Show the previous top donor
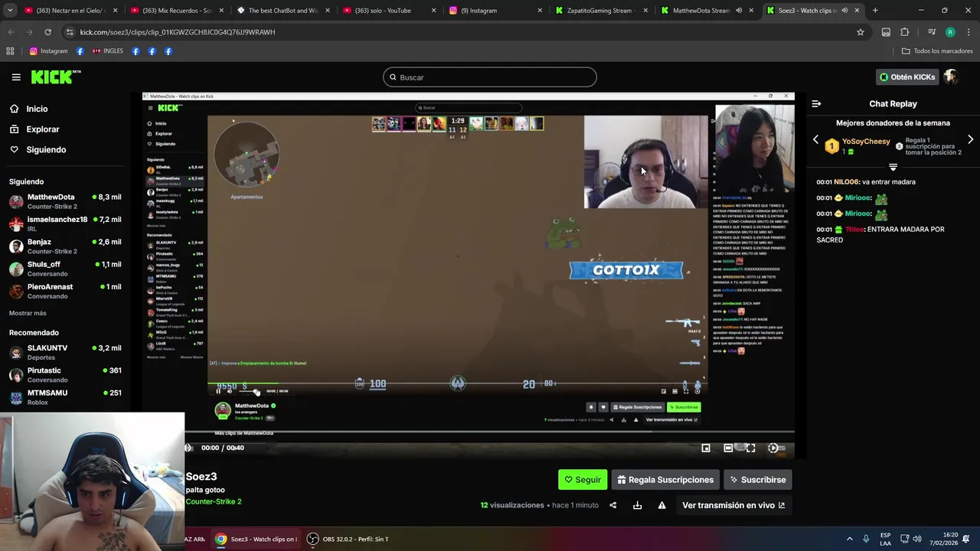 click(x=815, y=140)
